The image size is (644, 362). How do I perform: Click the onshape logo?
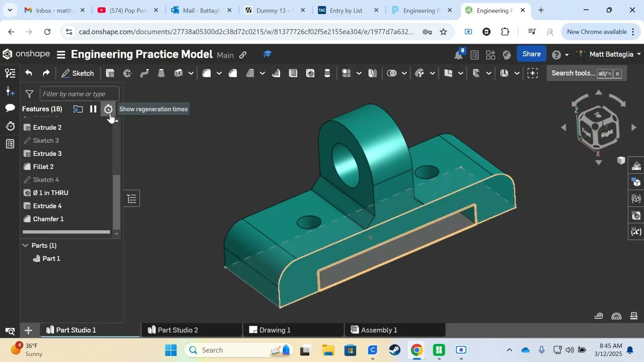pyautogui.click(x=26, y=54)
